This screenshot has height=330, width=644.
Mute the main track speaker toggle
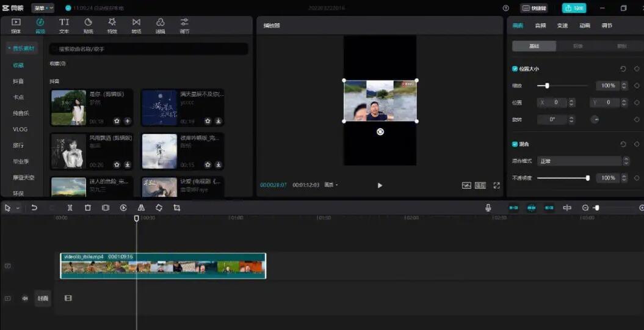pyautogui.click(x=25, y=298)
